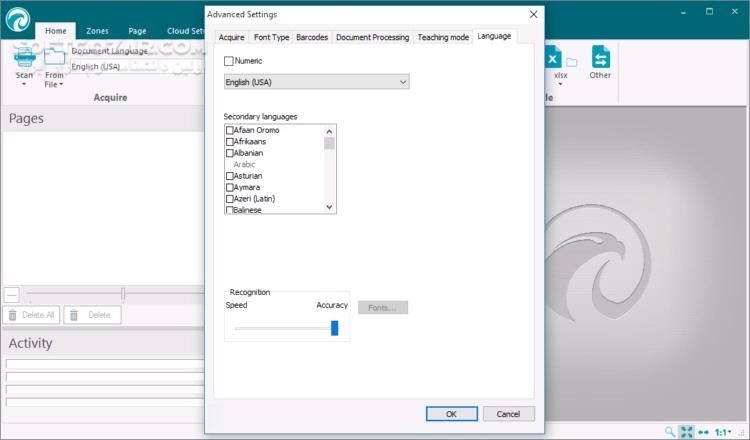Switch to the Barcodes tab

tap(312, 37)
